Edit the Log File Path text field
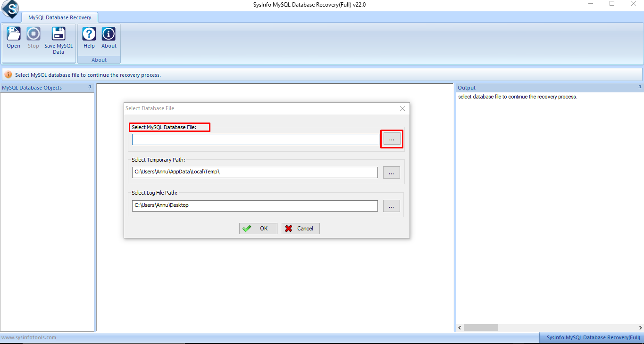Screen dimensions: 644x344 [x=255, y=206]
